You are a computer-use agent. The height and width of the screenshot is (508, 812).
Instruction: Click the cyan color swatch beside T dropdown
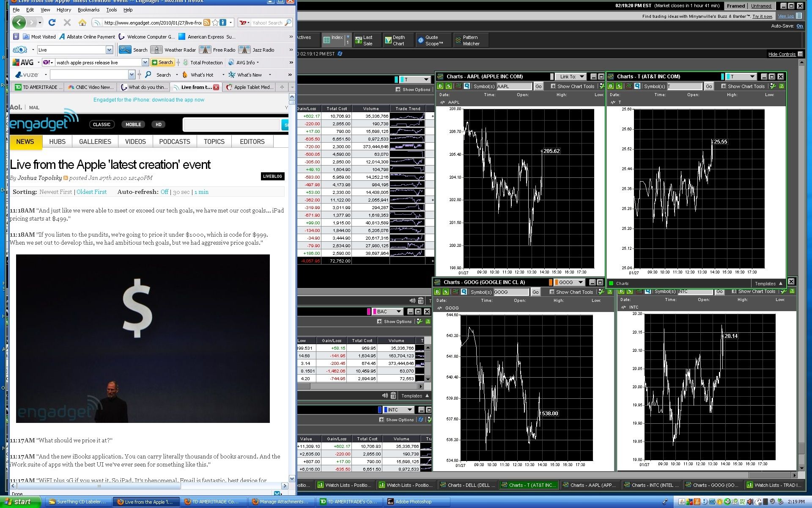[x=396, y=80]
